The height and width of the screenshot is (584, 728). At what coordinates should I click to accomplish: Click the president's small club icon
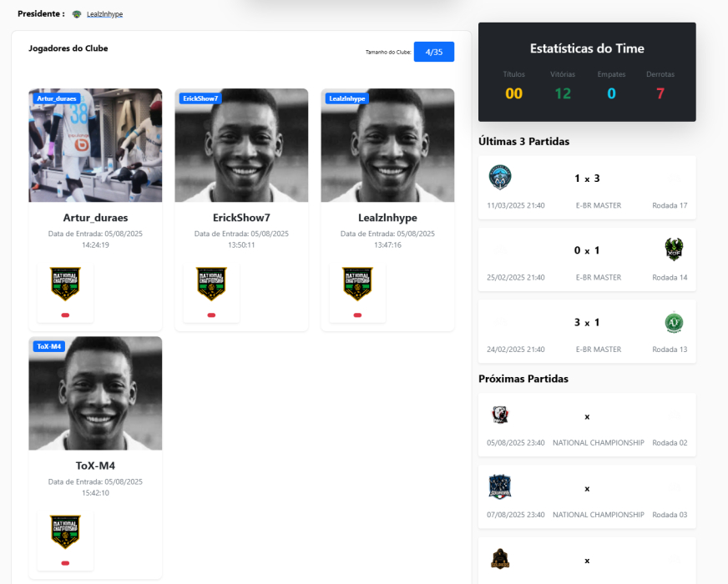click(77, 14)
